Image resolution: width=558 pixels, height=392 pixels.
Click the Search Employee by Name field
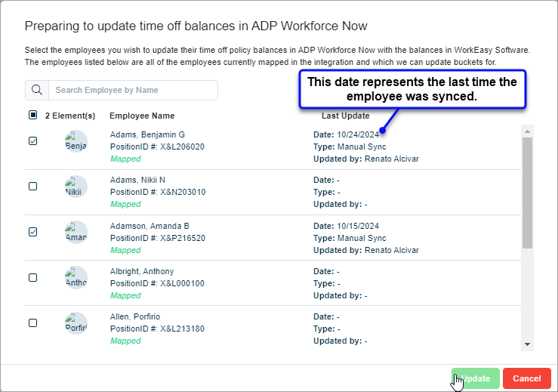[133, 90]
